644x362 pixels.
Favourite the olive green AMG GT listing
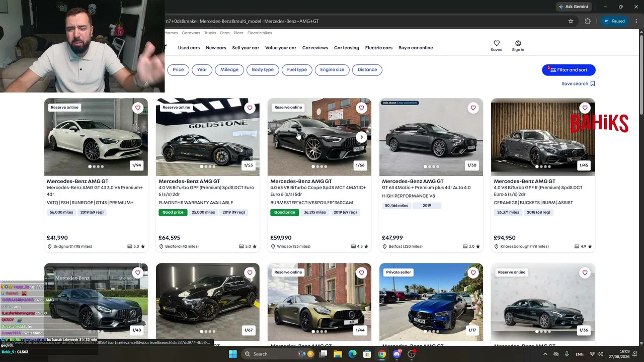click(361, 273)
